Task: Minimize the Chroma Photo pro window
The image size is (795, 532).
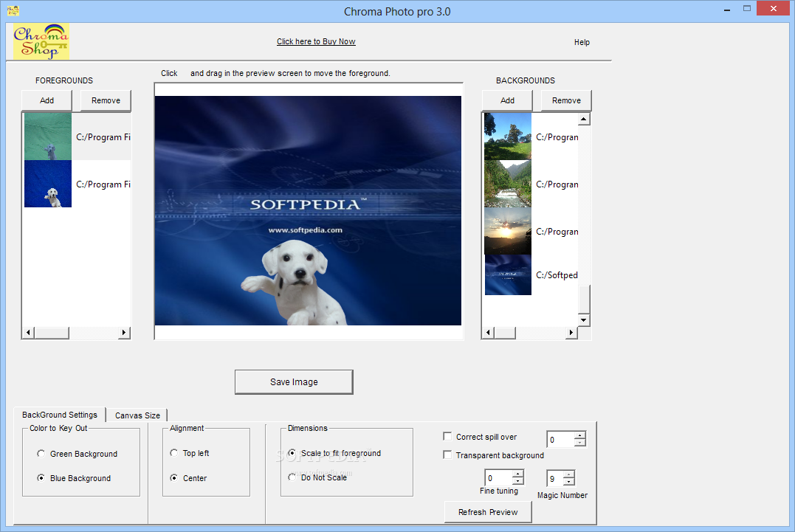Action: 727,9
